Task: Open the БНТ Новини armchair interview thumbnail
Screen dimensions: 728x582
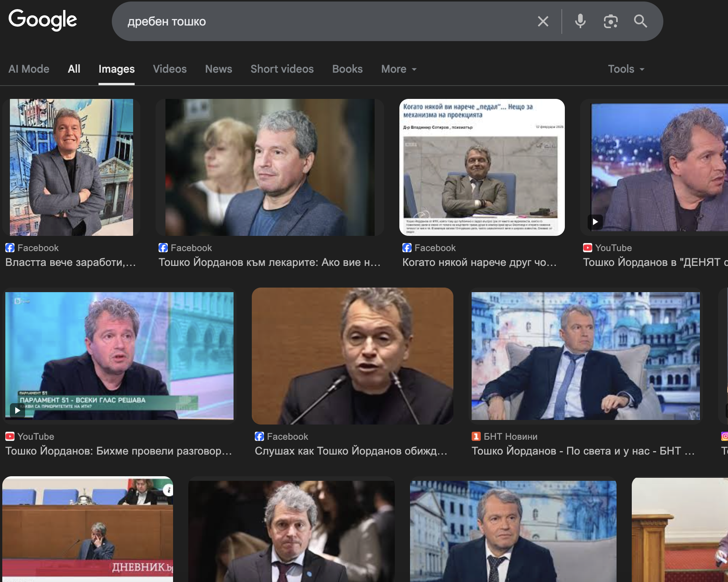Action: click(x=585, y=356)
